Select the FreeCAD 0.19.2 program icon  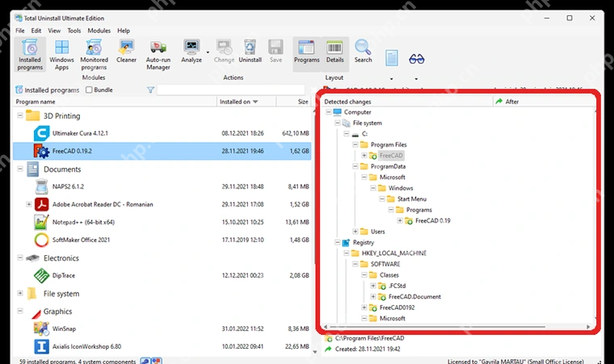coord(41,151)
